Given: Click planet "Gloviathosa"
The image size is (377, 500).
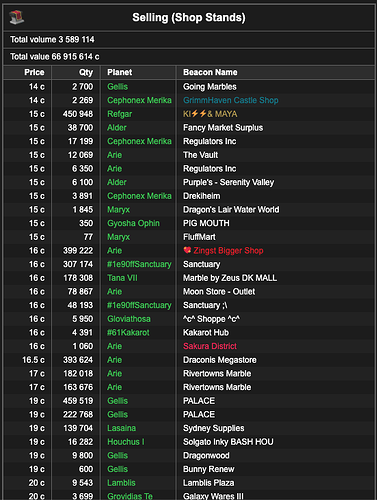Looking at the screenshot, I should point(129,319).
